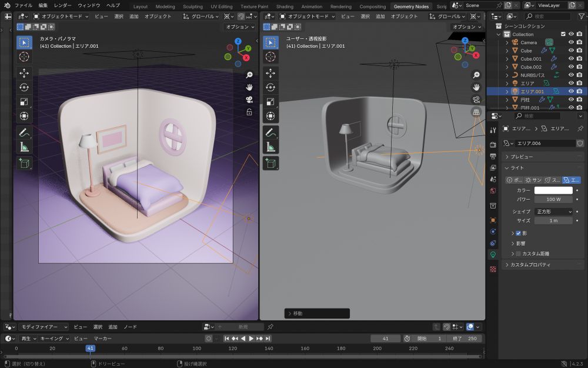Open the Output properties tab icon

click(x=493, y=156)
